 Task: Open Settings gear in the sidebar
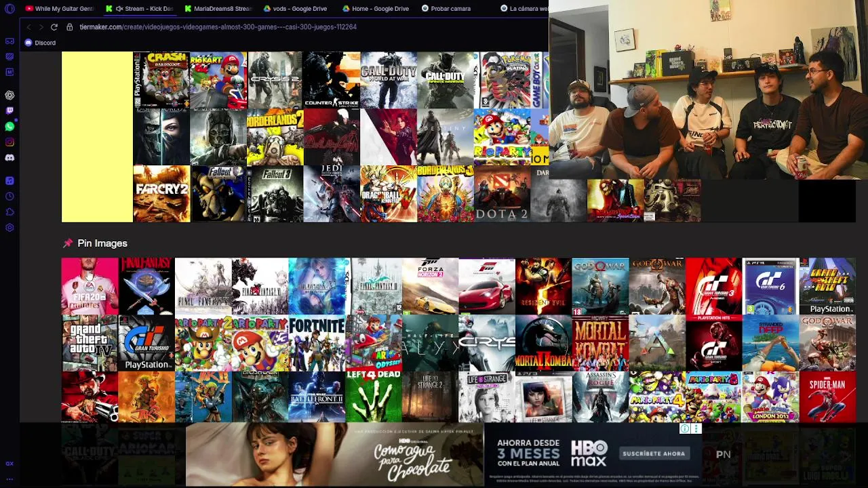(x=9, y=228)
